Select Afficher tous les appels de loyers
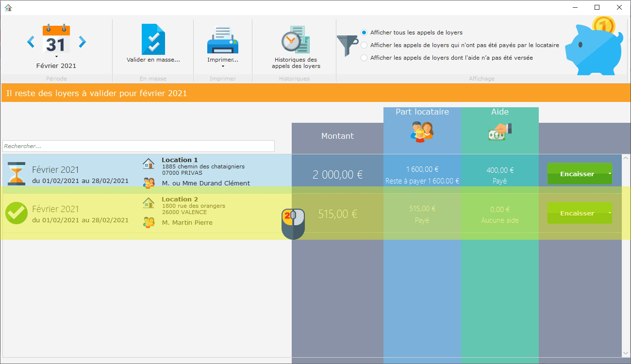The width and height of the screenshot is (631, 364). coord(364,33)
